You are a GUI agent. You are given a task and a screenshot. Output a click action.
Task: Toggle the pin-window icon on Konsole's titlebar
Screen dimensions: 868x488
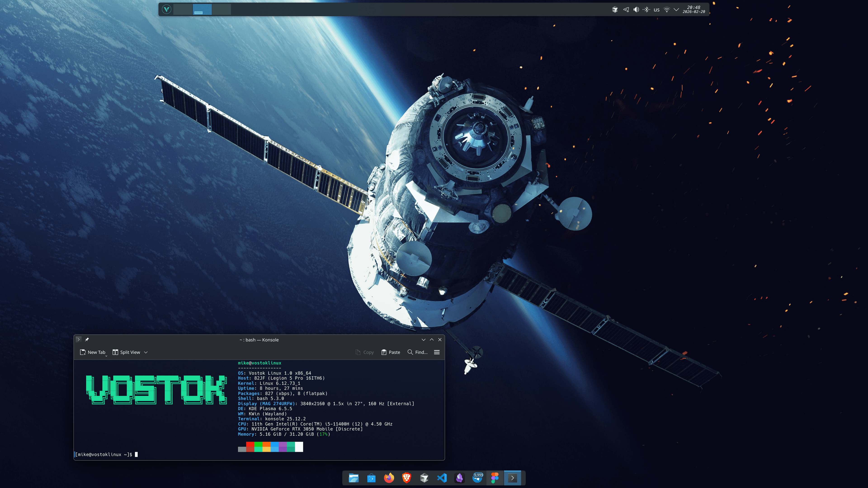click(x=87, y=339)
